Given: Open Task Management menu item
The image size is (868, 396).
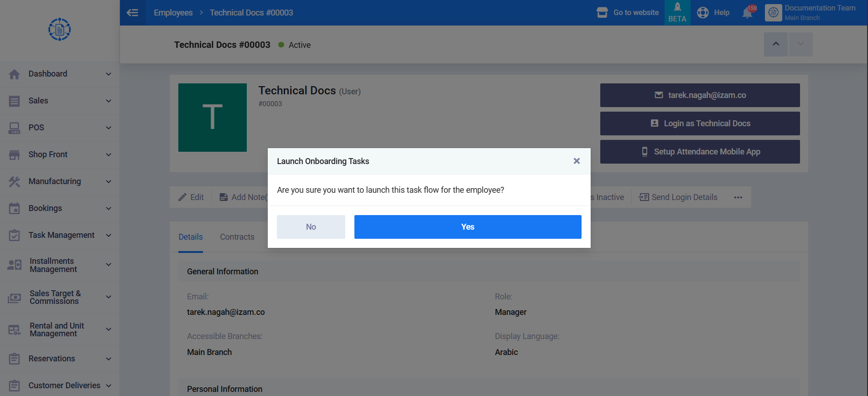Looking at the screenshot, I should point(60,235).
